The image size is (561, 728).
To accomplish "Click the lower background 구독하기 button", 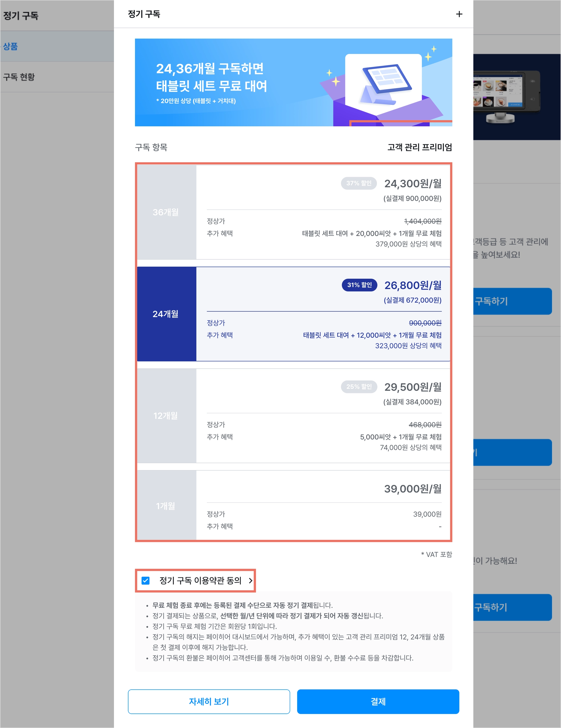I will pyautogui.click(x=512, y=607).
